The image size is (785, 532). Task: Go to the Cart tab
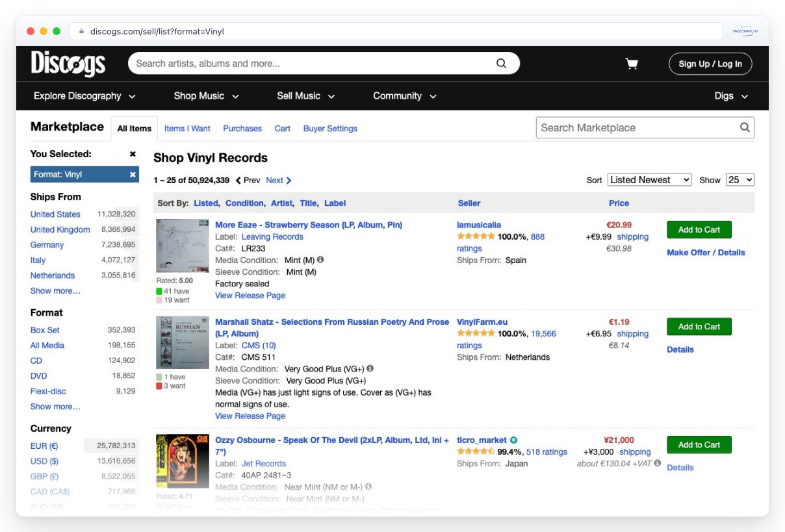(282, 129)
